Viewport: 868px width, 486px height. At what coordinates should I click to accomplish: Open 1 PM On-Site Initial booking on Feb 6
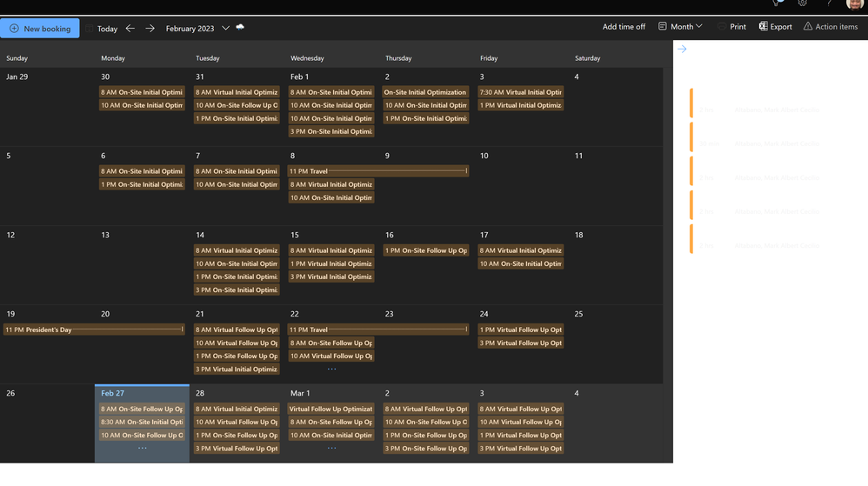pos(143,185)
